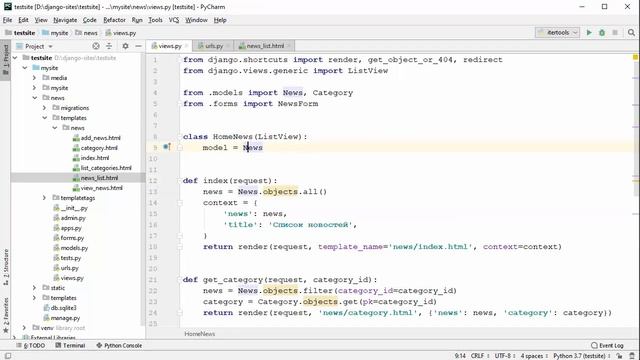Fold the HomeNews class on line 8
This screenshot has height=360, width=640.
tap(180, 137)
